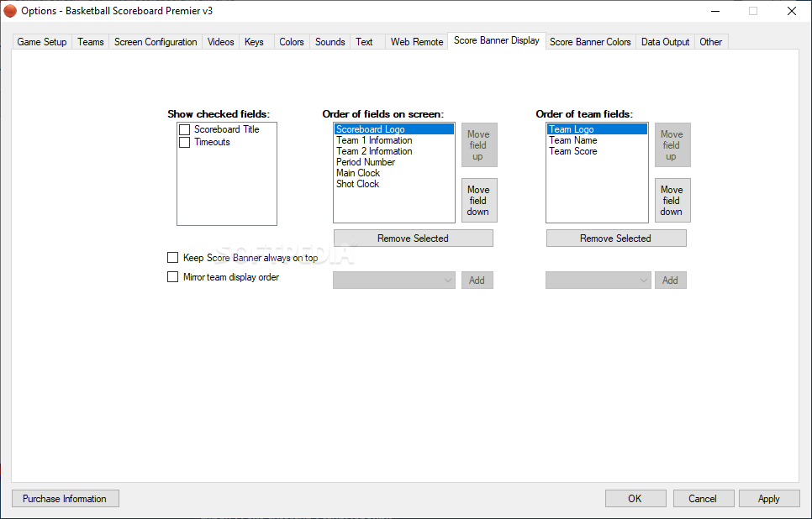Select Team 1 Information list item
The height and width of the screenshot is (519, 812).
click(x=394, y=140)
